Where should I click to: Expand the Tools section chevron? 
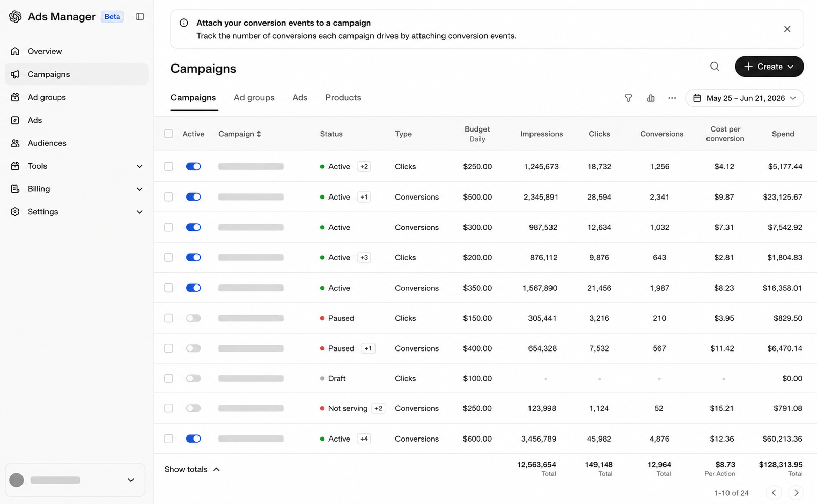click(139, 166)
